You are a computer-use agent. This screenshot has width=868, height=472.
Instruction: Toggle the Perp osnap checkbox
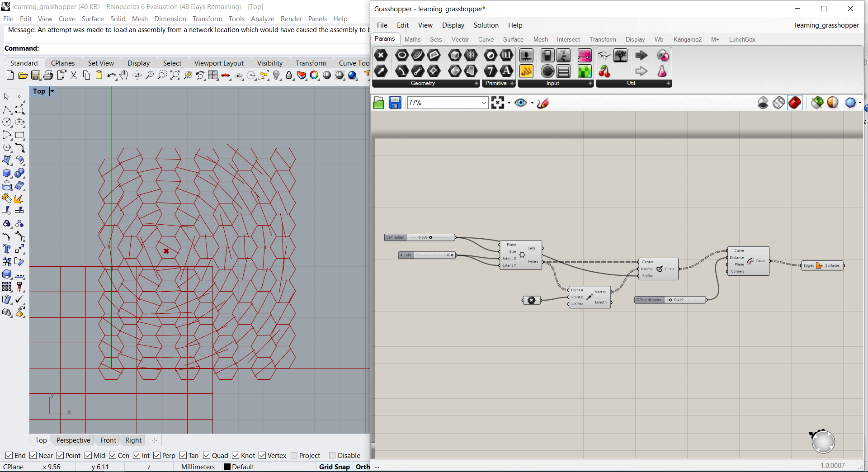(157, 455)
